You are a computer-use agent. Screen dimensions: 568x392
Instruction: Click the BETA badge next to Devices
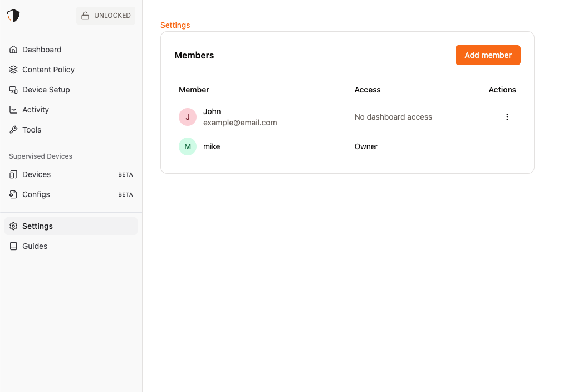click(x=125, y=175)
